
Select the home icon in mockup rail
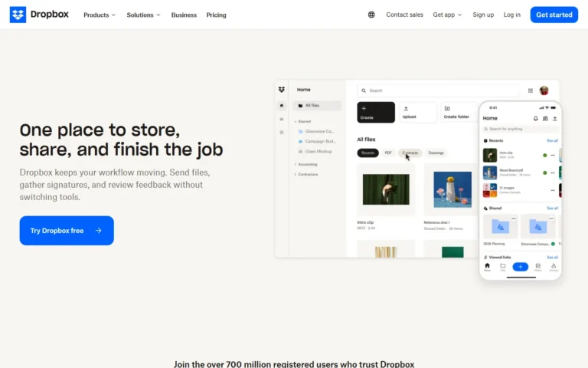[x=282, y=106]
